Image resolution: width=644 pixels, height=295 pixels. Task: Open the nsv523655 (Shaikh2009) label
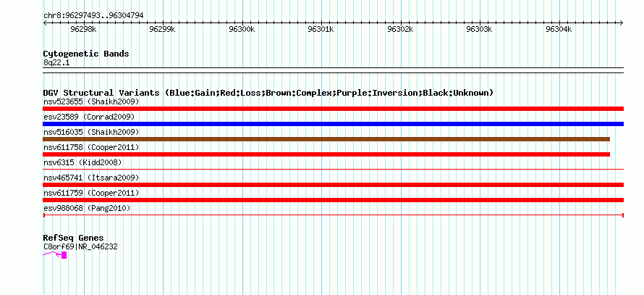91,101
